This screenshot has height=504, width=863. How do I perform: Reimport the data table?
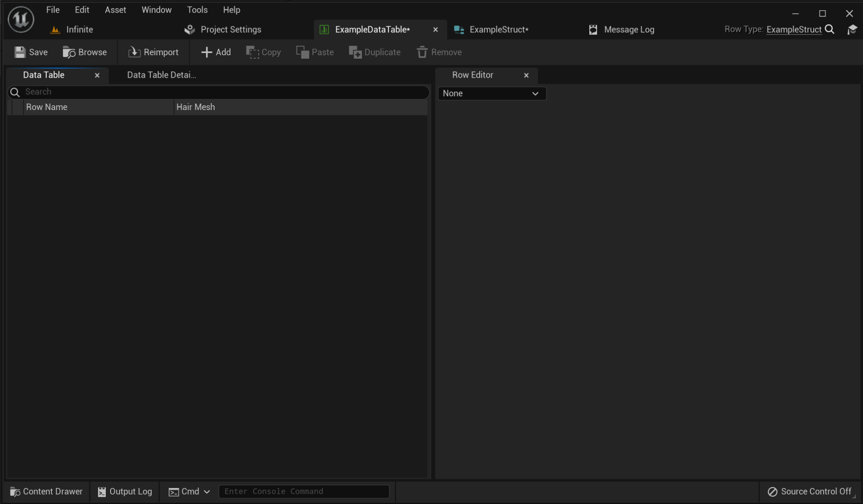[x=153, y=52]
